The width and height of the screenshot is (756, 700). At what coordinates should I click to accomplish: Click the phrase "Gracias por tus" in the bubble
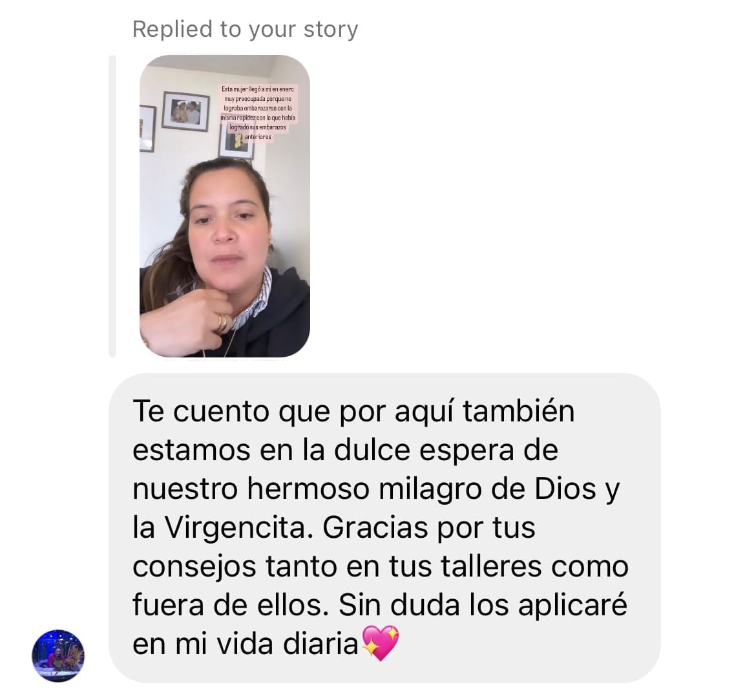[x=428, y=527]
